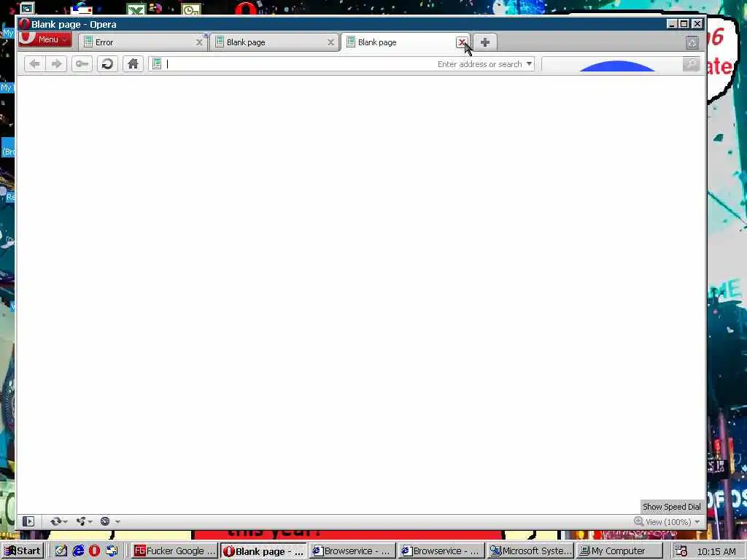Screen dimensions: 747x560
Task: Click the Opera title bar logo icon
Action: 24,24
